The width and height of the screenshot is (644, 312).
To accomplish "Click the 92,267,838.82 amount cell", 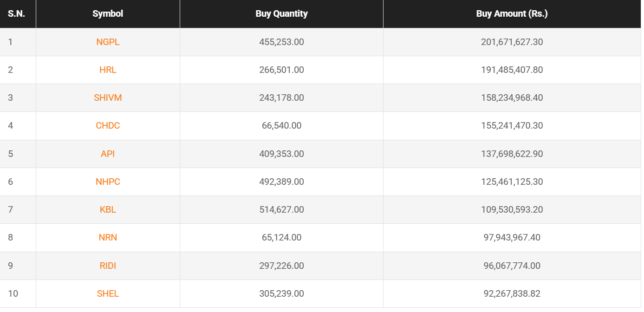I will [x=512, y=293].
